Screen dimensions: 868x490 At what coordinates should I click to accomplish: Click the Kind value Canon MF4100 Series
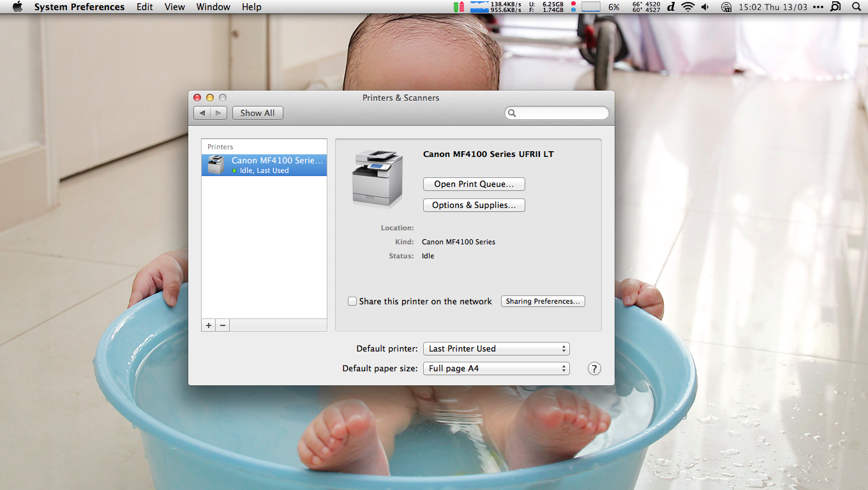[459, 242]
